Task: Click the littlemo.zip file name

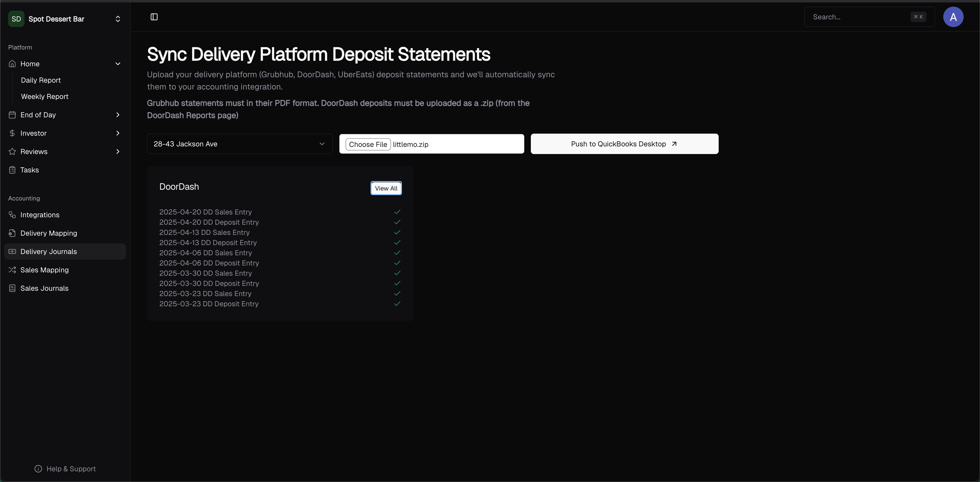Action: [410, 144]
